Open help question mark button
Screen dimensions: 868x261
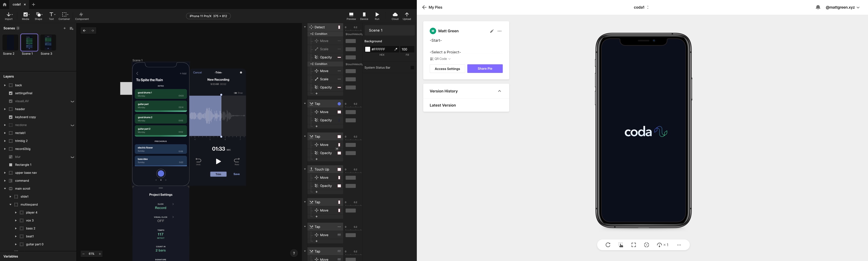pos(294,253)
